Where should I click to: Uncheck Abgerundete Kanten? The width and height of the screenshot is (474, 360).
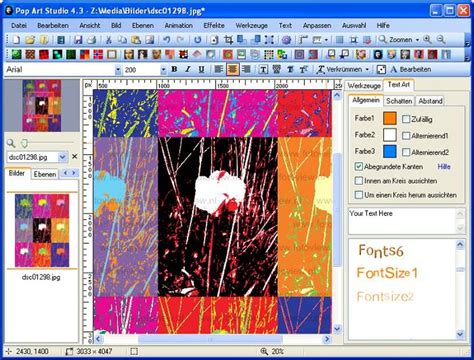(359, 166)
